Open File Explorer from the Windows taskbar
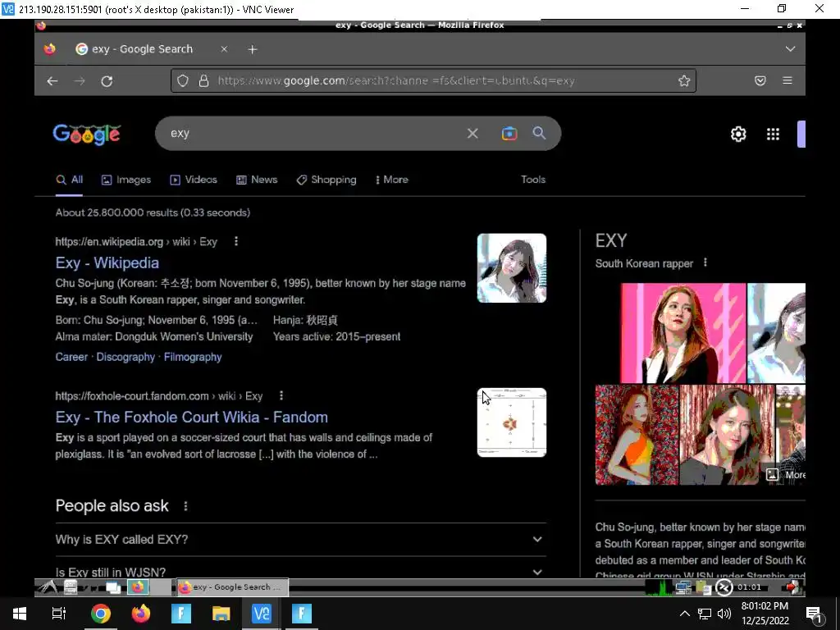This screenshot has width=840, height=630. [221, 614]
